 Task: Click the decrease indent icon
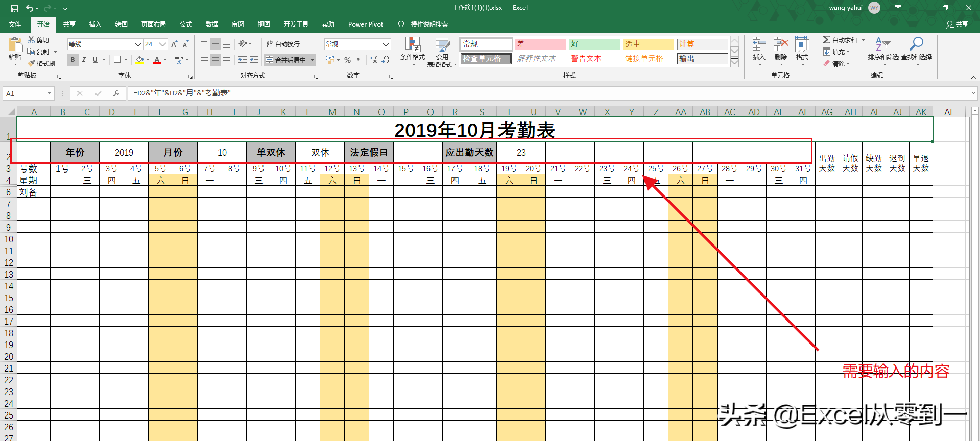click(243, 60)
